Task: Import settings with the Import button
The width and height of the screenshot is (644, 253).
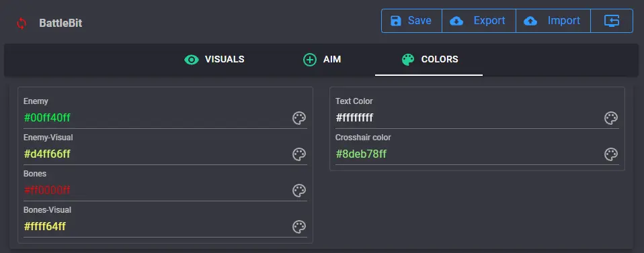Action: tap(553, 21)
